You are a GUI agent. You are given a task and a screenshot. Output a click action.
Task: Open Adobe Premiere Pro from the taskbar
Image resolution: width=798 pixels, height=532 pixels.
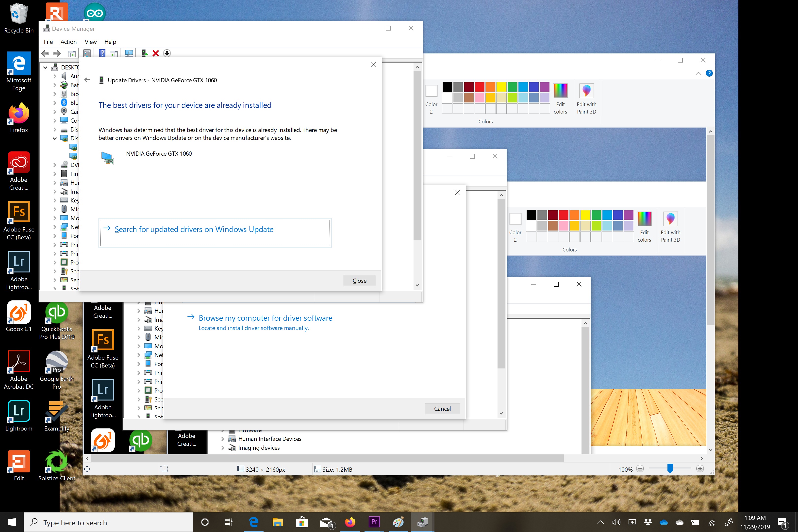374,522
